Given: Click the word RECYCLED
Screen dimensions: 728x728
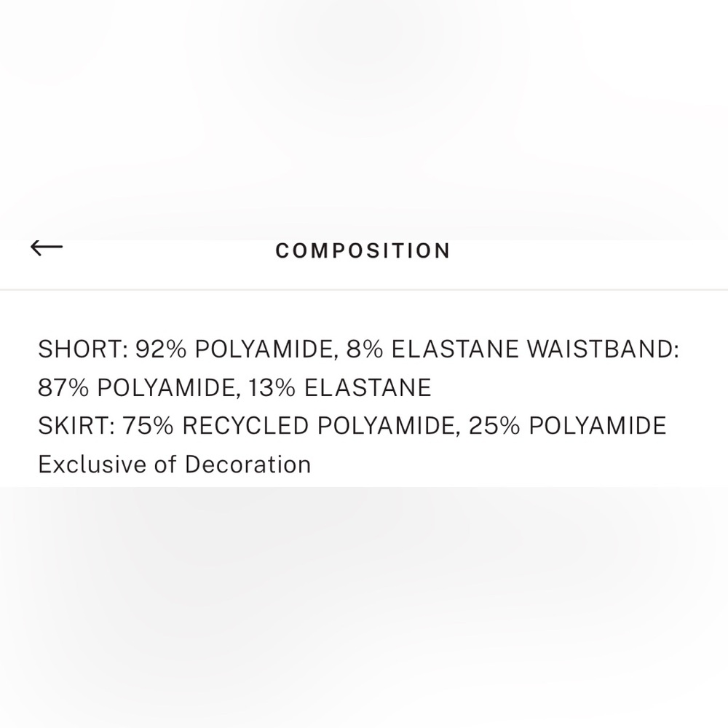Looking at the screenshot, I should coord(245,426).
